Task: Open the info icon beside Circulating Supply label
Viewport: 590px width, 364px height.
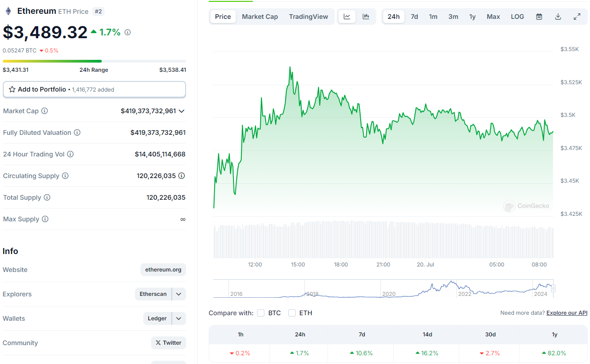Action: [x=65, y=176]
